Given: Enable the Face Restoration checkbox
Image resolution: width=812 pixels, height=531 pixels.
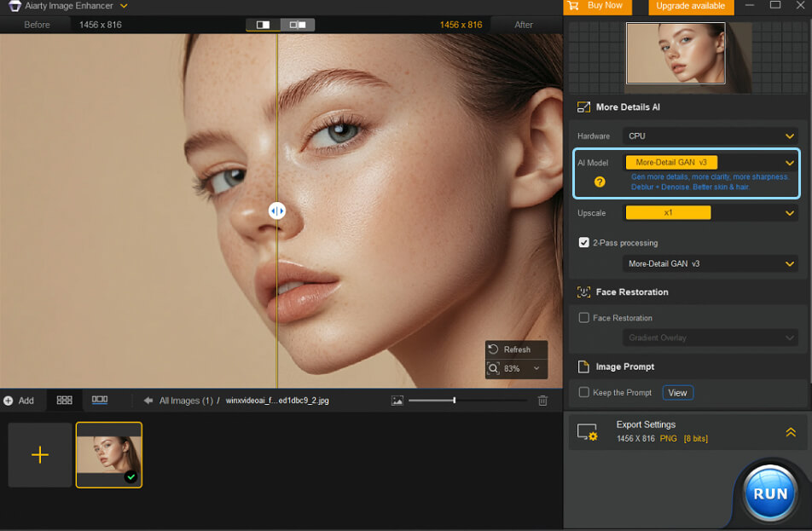Looking at the screenshot, I should [x=584, y=317].
